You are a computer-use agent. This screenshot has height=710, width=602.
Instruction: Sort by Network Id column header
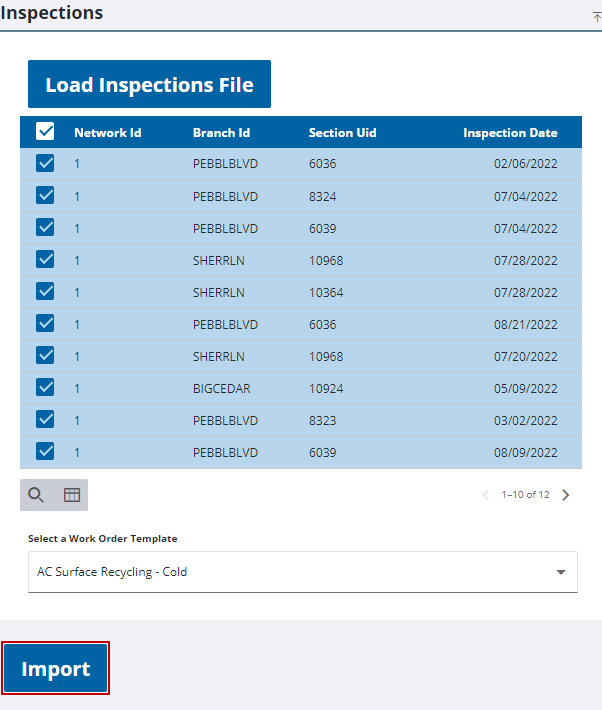point(107,133)
